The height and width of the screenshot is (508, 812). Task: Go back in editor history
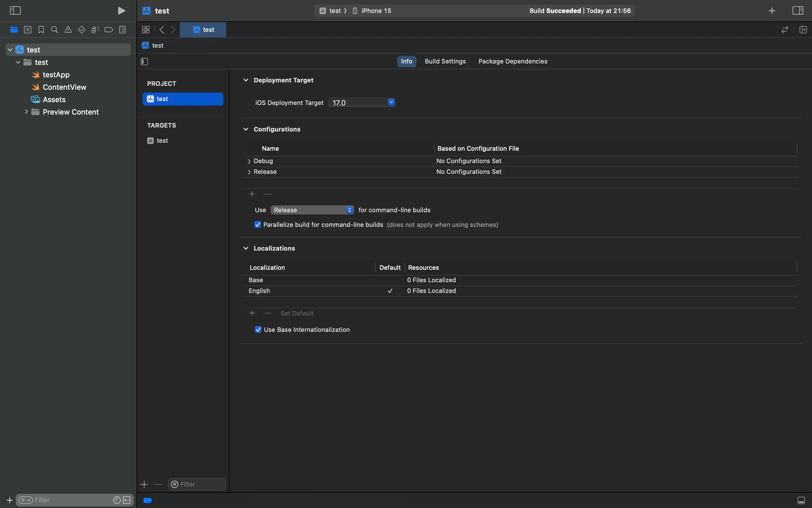(162, 30)
